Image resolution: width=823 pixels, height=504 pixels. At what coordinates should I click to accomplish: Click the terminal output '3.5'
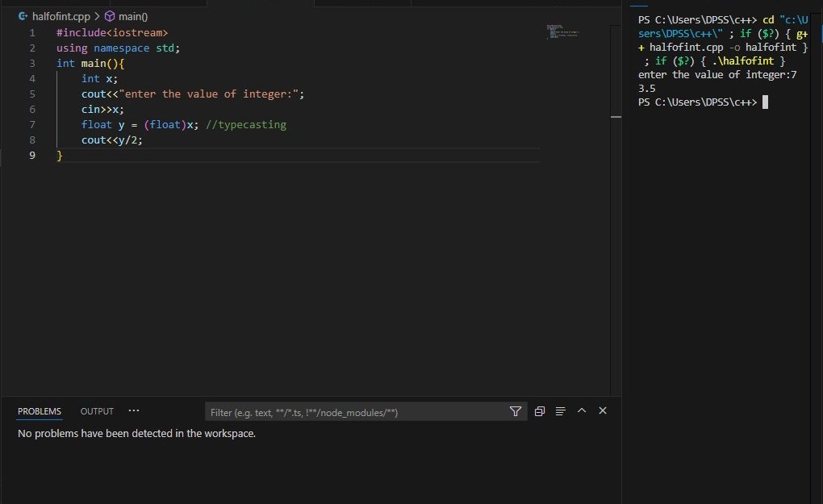[646, 89]
